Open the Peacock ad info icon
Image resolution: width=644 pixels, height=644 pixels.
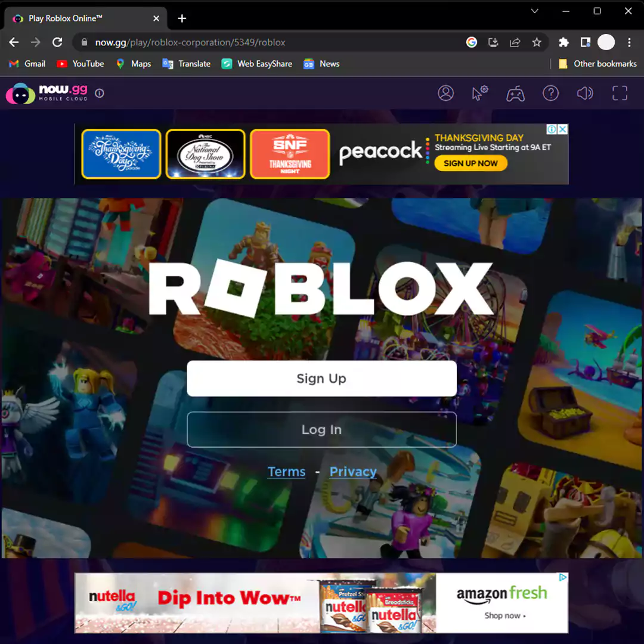(552, 129)
